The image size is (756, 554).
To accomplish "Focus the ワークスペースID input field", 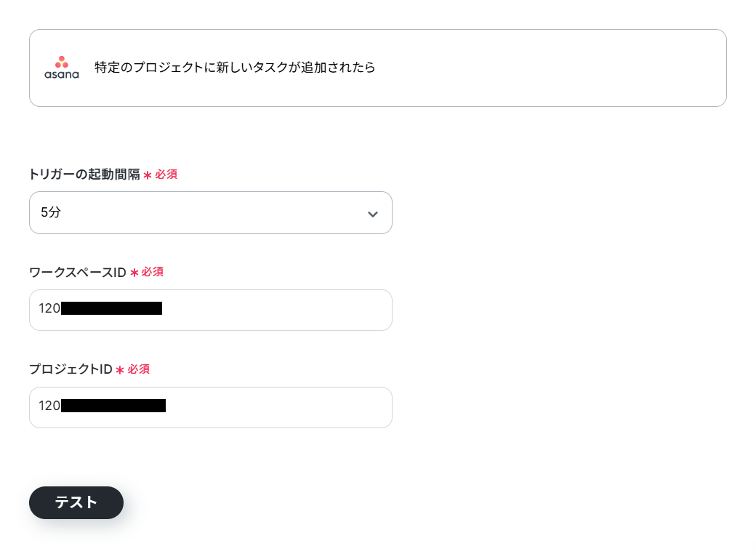I will pyautogui.click(x=211, y=310).
